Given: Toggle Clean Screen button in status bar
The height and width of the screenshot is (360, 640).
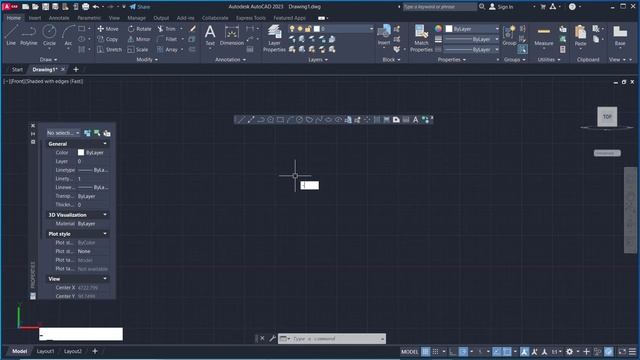Looking at the screenshot, I should click(x=622, y=351).
